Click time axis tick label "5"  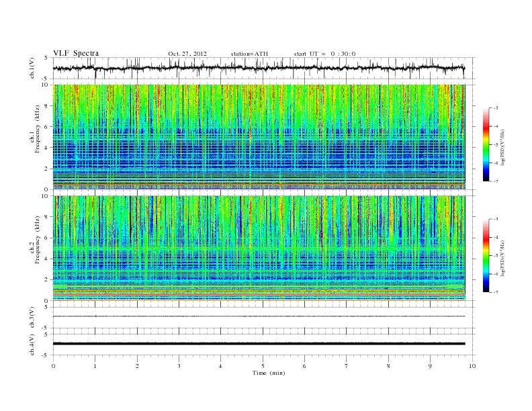(263, 366)
